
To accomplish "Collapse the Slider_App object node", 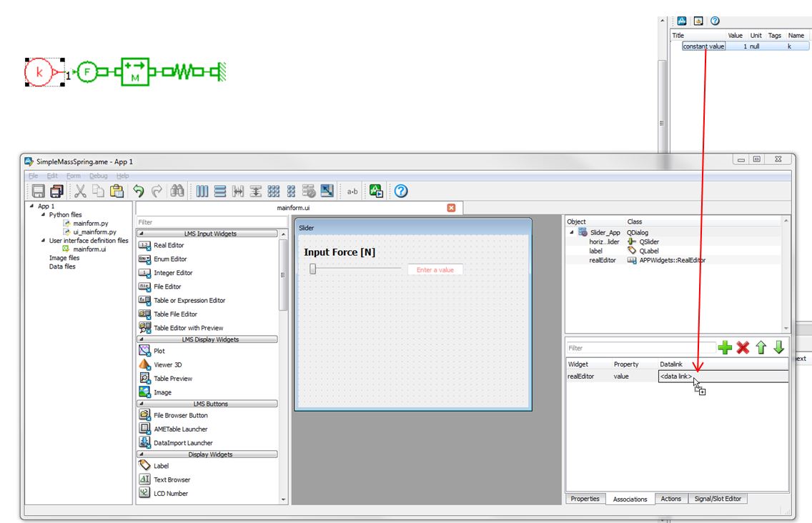I will point(572,233).
